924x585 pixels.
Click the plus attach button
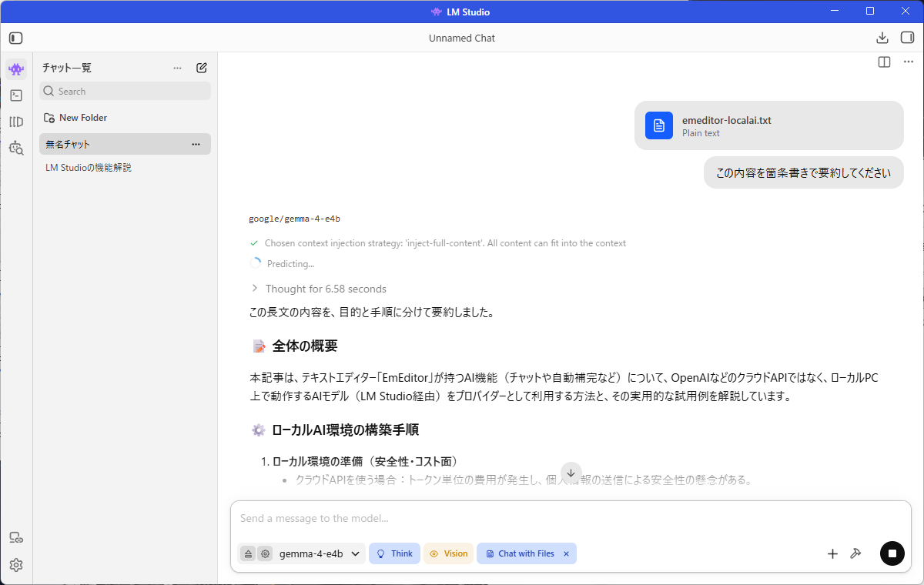click(832, 553)
